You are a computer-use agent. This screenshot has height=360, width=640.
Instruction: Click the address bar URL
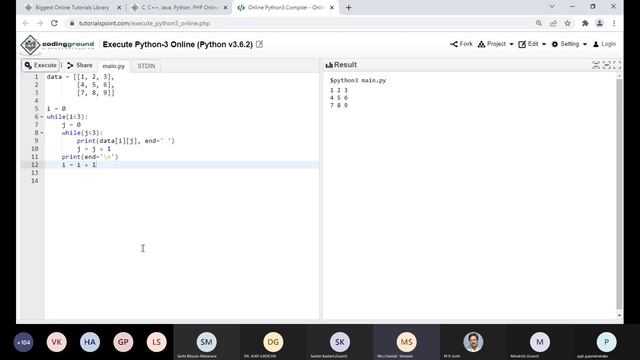coord(144,23)
